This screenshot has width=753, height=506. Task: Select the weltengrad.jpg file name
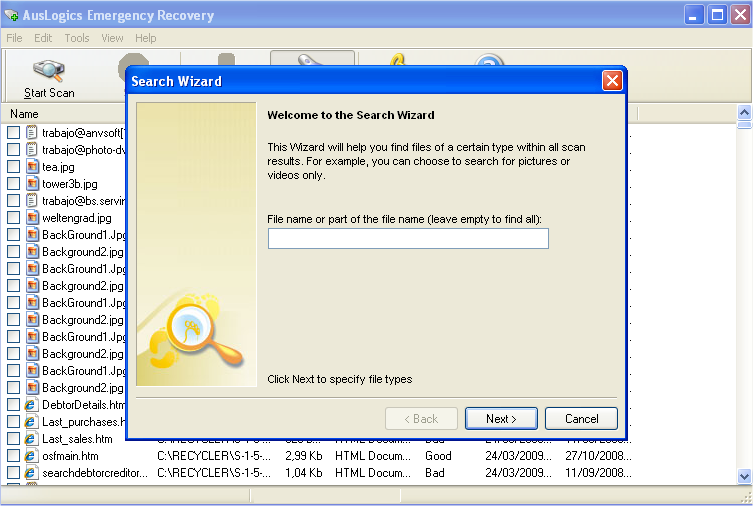77,218
